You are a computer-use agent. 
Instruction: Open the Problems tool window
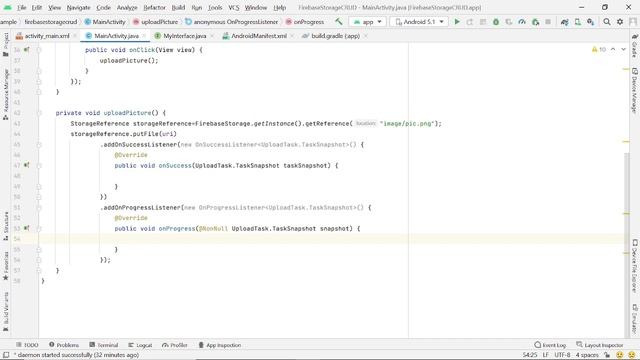click(64, 345)
